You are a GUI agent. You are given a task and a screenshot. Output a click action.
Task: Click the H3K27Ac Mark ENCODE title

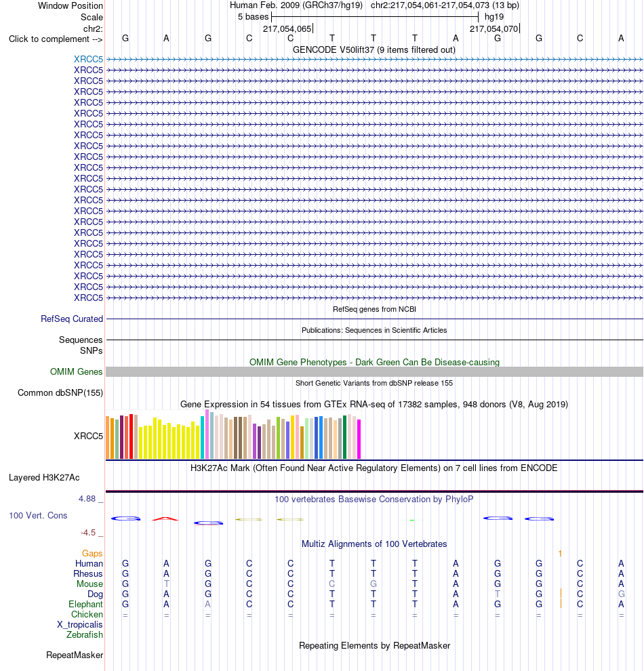pos(374,468)
